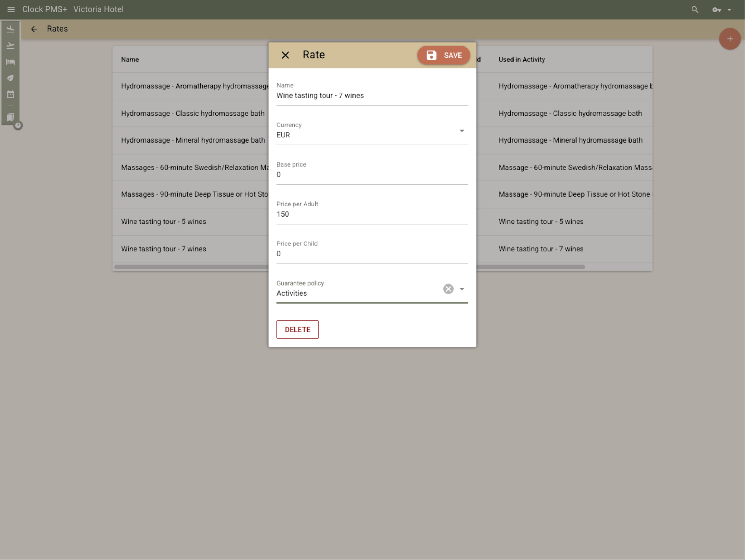Clear the Activities guarantee policy selection

[448, 289]
